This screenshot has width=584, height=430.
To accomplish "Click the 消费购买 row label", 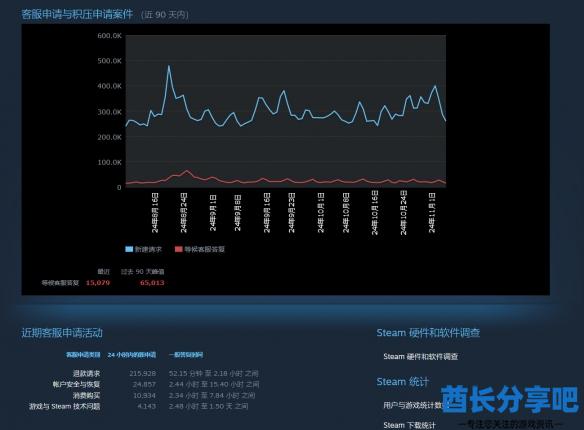I will (86, 395).
